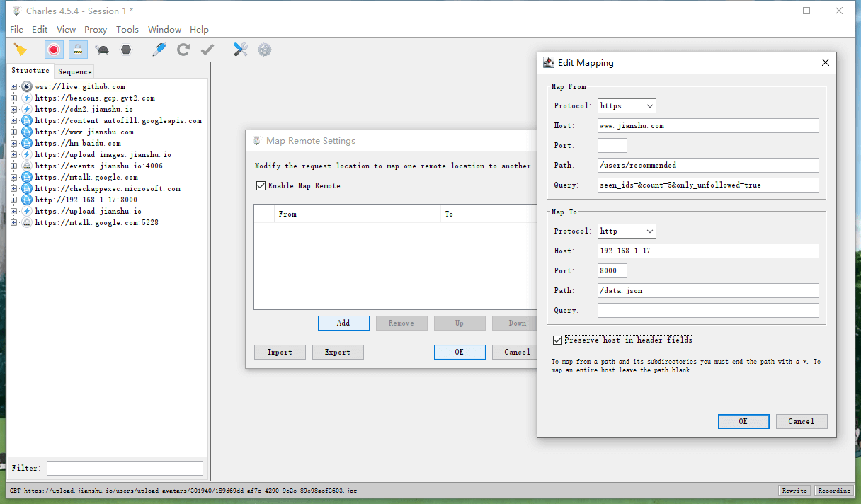Click the Map From Port field
861x504 pixels.
(x=612, y=145)
